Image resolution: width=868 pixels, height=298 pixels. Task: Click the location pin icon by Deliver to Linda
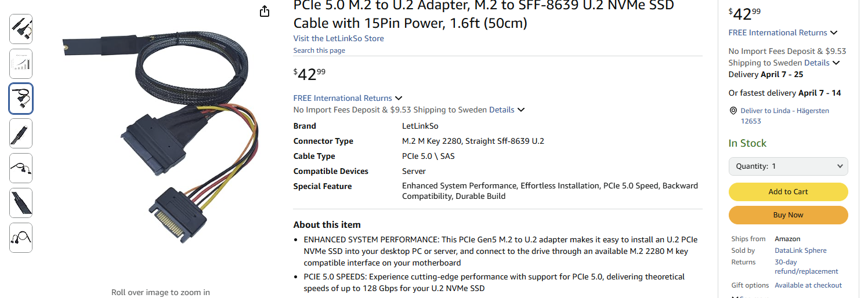[733, 111]
